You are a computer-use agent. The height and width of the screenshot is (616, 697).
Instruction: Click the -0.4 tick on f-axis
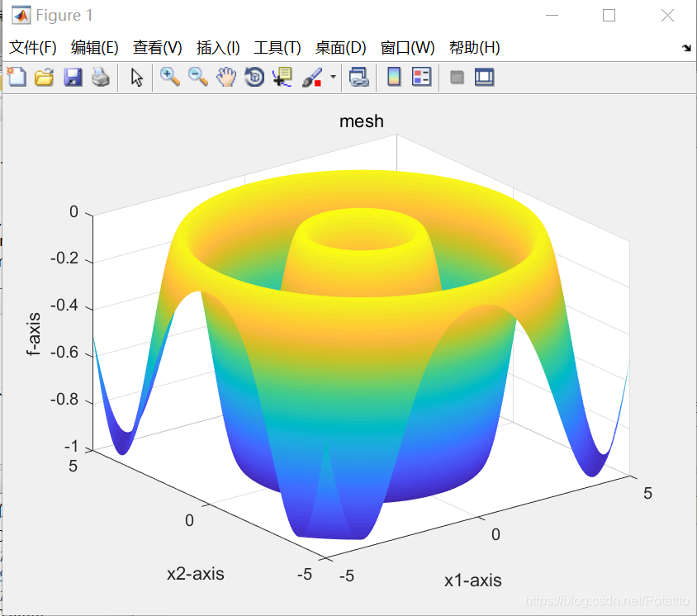point(64,306)
